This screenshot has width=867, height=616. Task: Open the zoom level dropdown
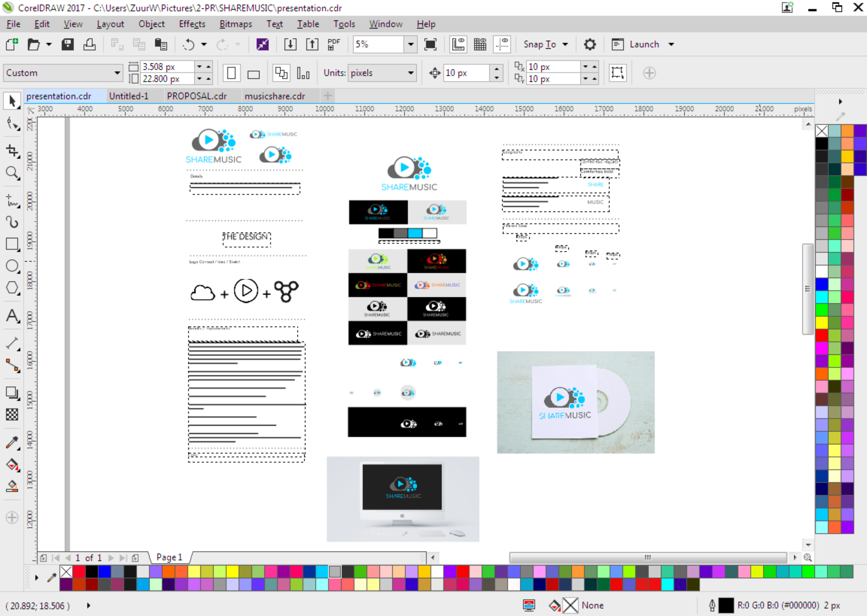click(411, 44)
